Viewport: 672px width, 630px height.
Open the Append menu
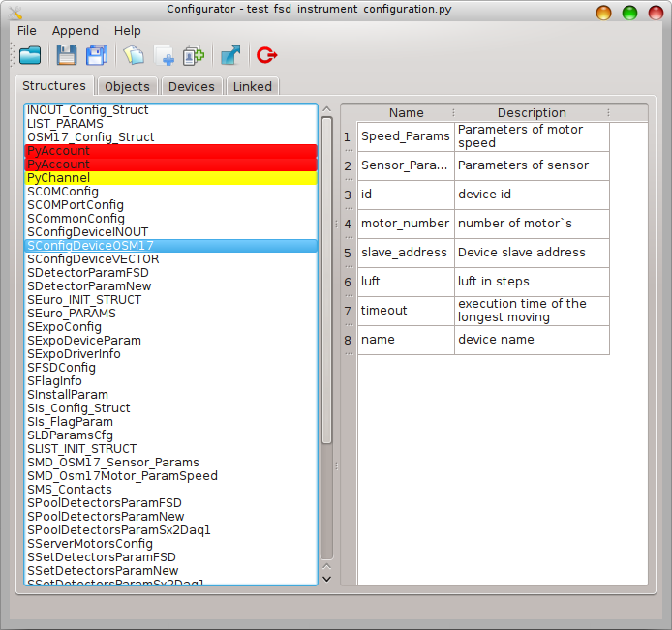[76, 31]
